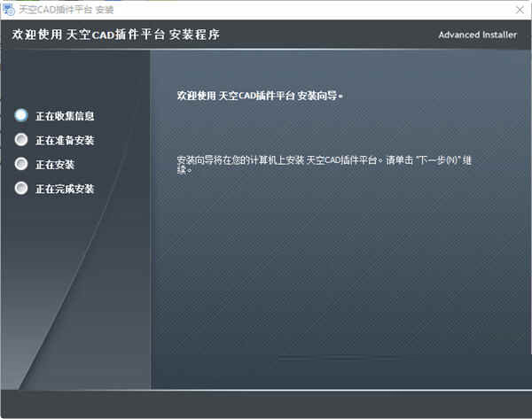Click the Advanced Installer label
The width and height of the screenshot is (532, 419).
(477, 35)
